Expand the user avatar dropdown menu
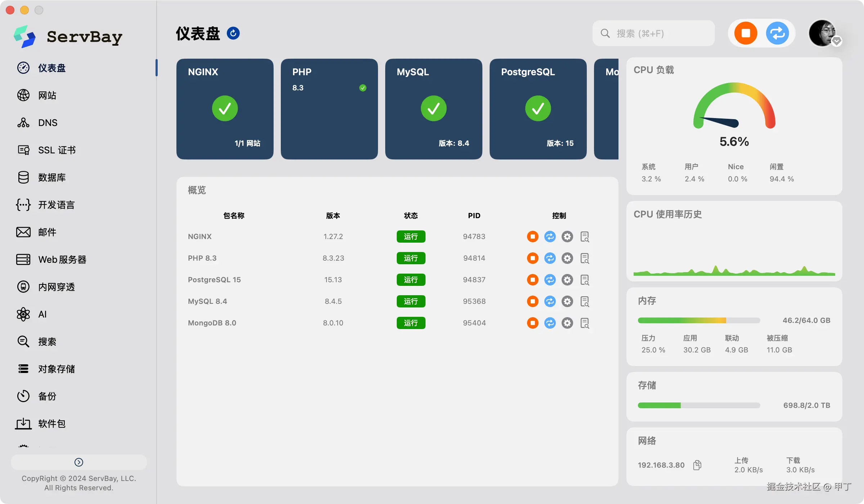This screenshot has width=864, height=504. [837, 41]
